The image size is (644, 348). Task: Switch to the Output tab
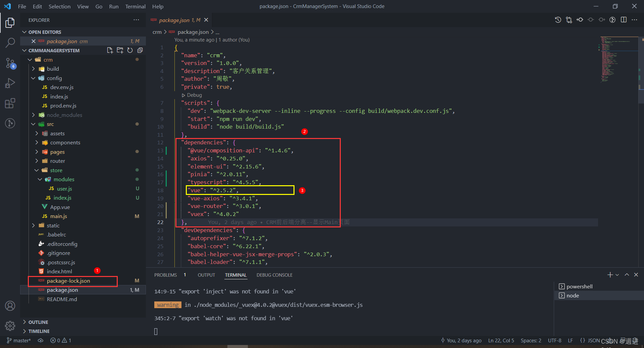point(206,275)
